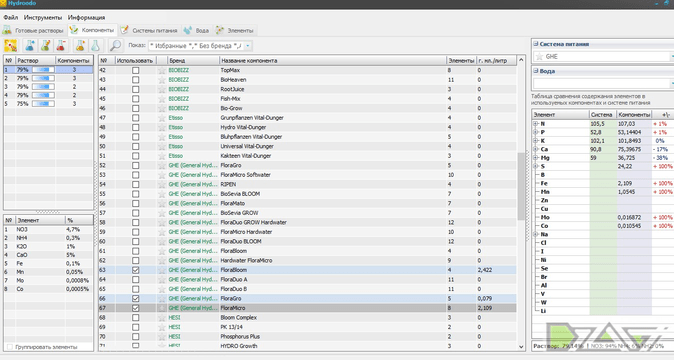Image resolution: width=674 pixels, height=360 pixels.
Task: Click star icon in Bio-Grow row
Action: tap(162, 108)
